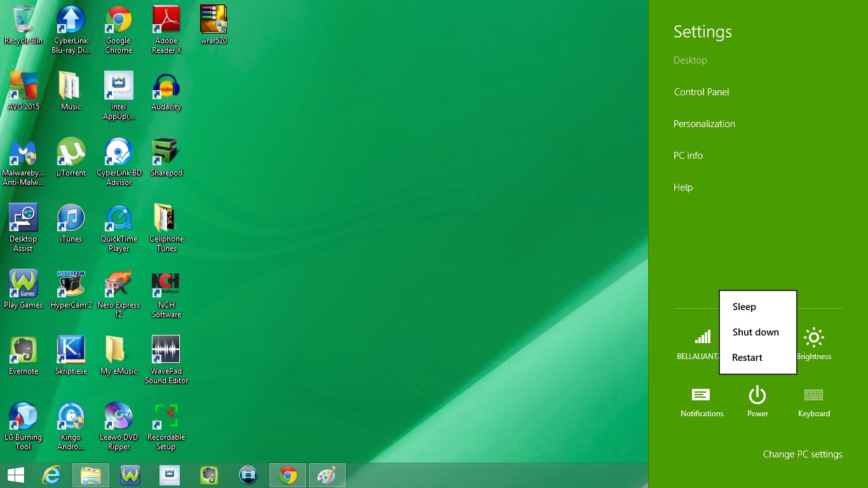Click the Recordable Setup desktop icon
This screenshot has height=488, width=868.
click(166, 426)
